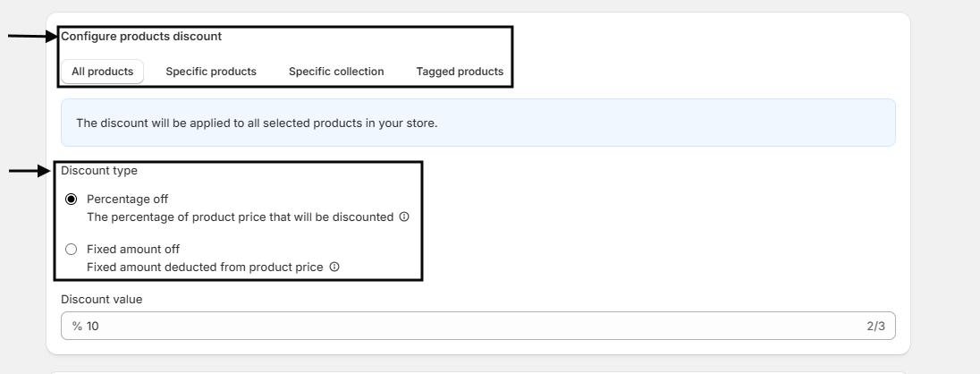Click the blue info banner about all products
980x374 pixels.
[477, 123]
